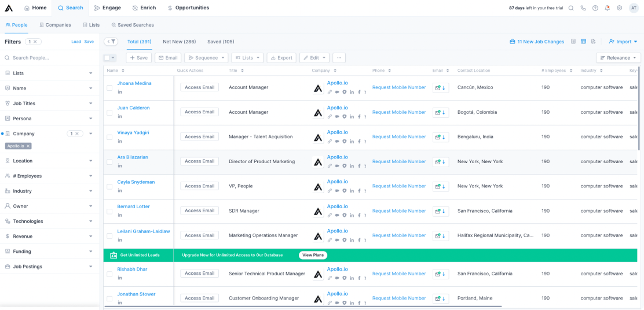Check the select-all checkbox in toolbar

point(107,58)
